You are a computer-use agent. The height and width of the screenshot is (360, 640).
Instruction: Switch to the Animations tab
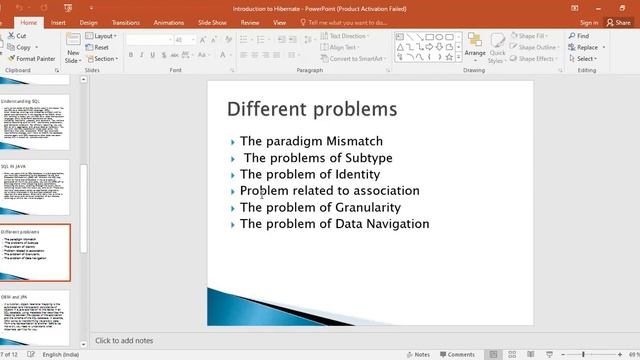[x=169, y=23]
